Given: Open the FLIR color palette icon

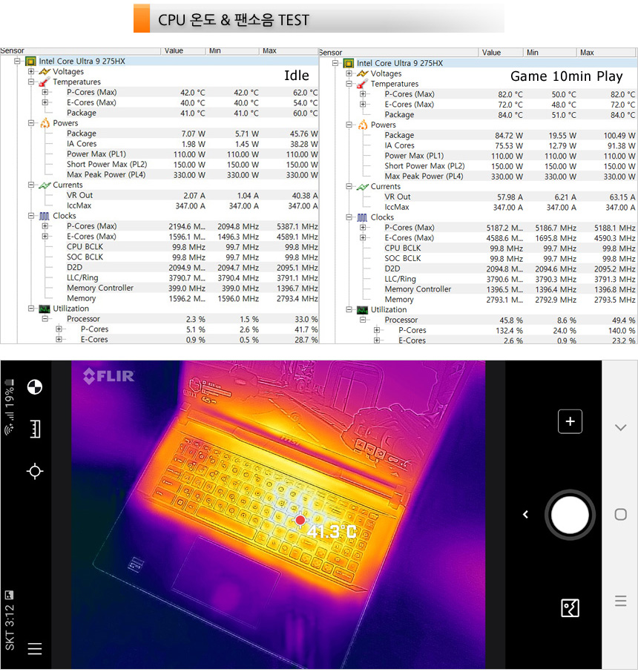Looking at the screenshot, I should point(34,386).
